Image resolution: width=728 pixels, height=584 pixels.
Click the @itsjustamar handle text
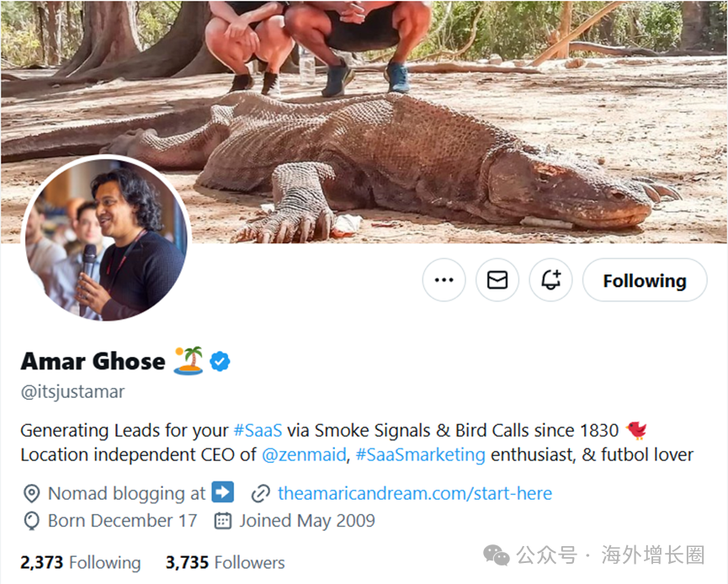click(72, 392)
